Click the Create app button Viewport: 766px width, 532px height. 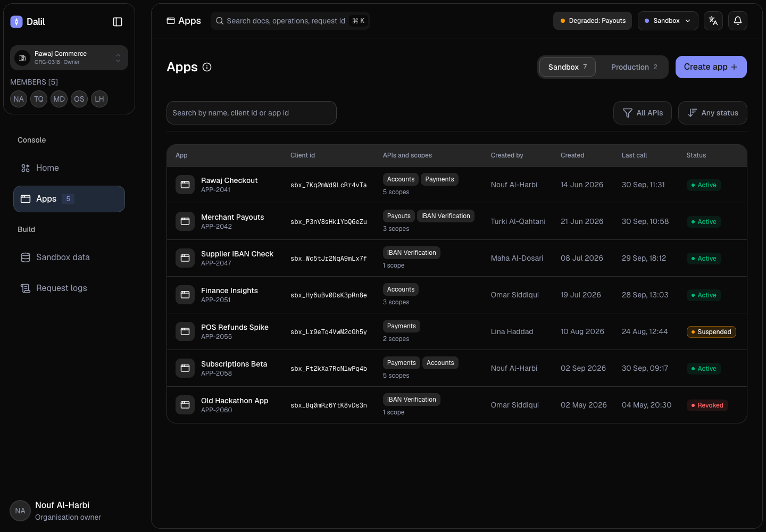tap(711, 67)
